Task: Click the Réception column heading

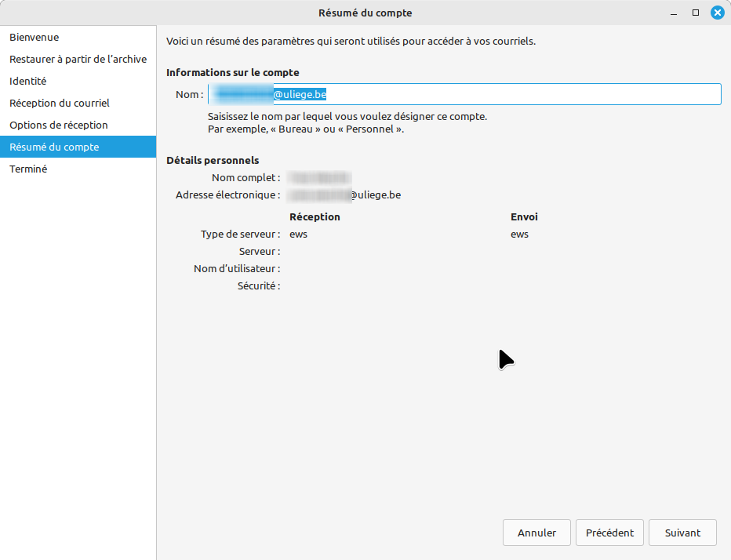Action: [315, 216]
